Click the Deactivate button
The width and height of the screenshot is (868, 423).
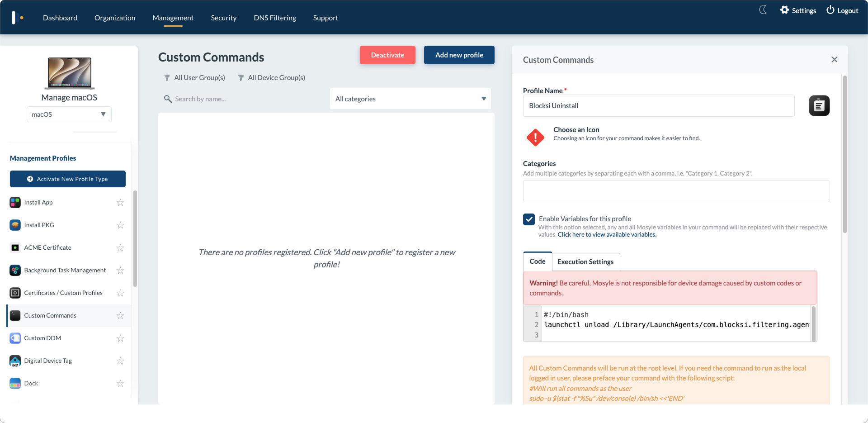387,55
